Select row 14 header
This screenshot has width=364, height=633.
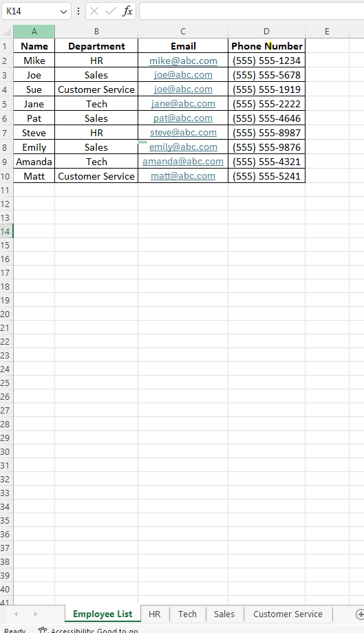coord(6,231)
